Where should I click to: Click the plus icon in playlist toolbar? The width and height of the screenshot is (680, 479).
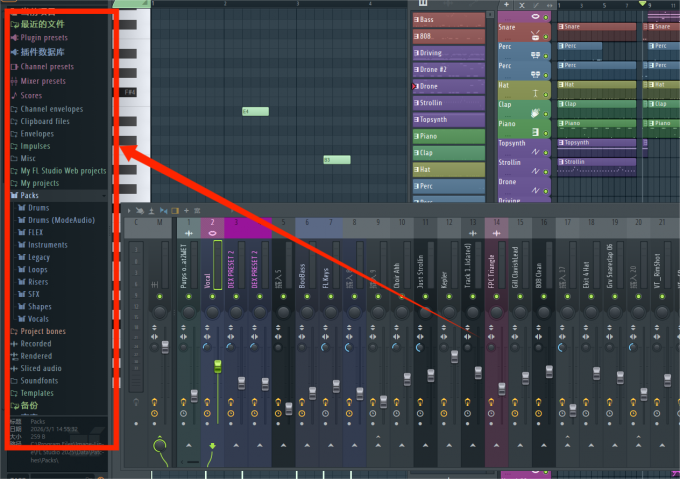[x=506, y=5]
